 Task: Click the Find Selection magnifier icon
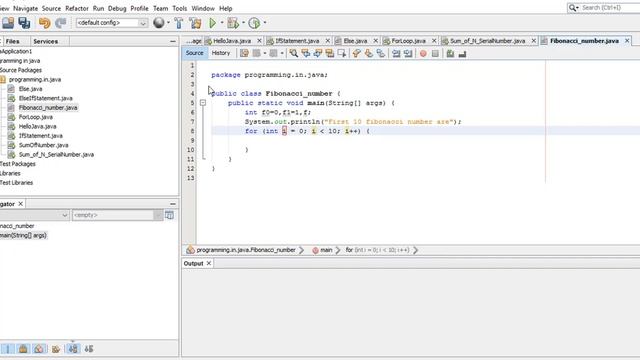293,53
